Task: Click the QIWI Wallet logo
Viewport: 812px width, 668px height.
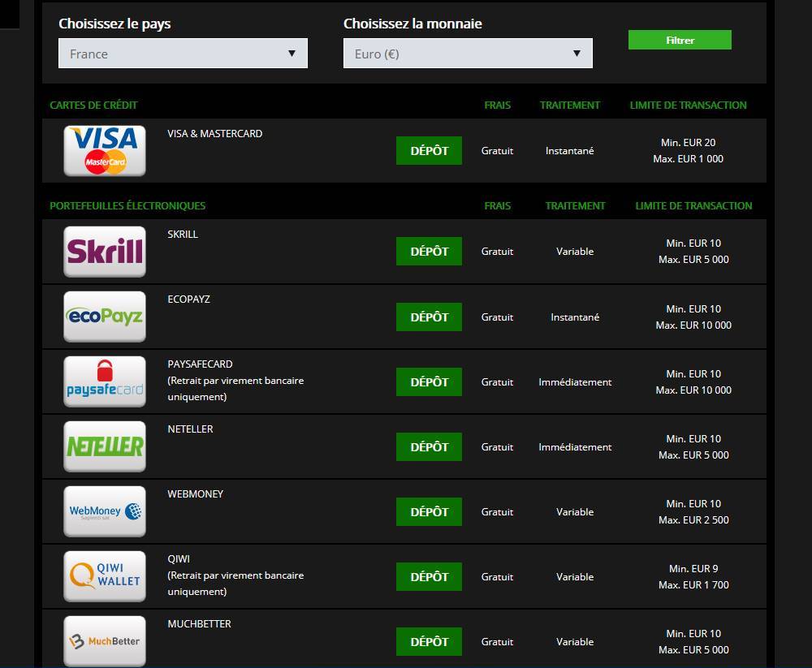Action: click(105, 576)
